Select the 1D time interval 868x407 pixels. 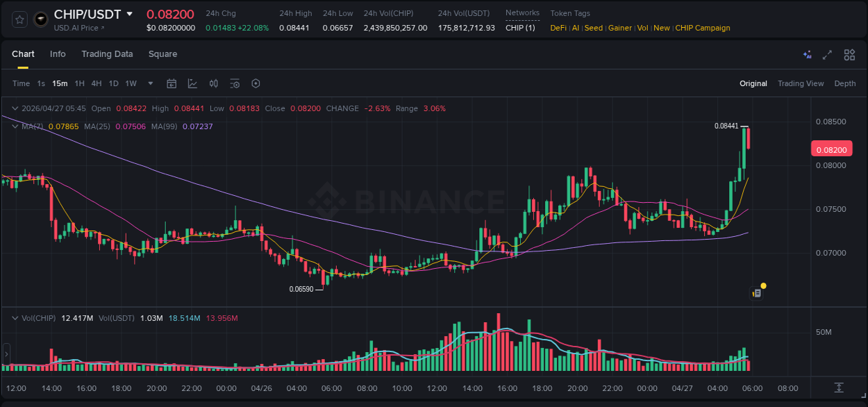click(x=113, y=83)
